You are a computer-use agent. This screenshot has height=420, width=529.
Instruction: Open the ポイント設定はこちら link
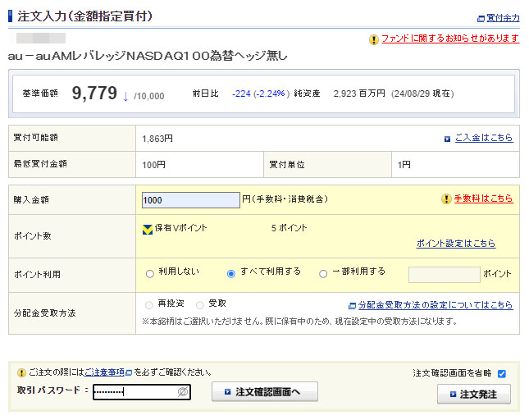pyautogui.click(x=455, y=244)
